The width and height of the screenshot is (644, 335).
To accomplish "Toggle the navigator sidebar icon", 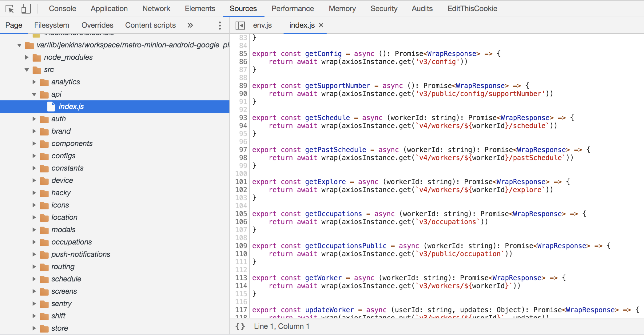I will coord(240,25).
